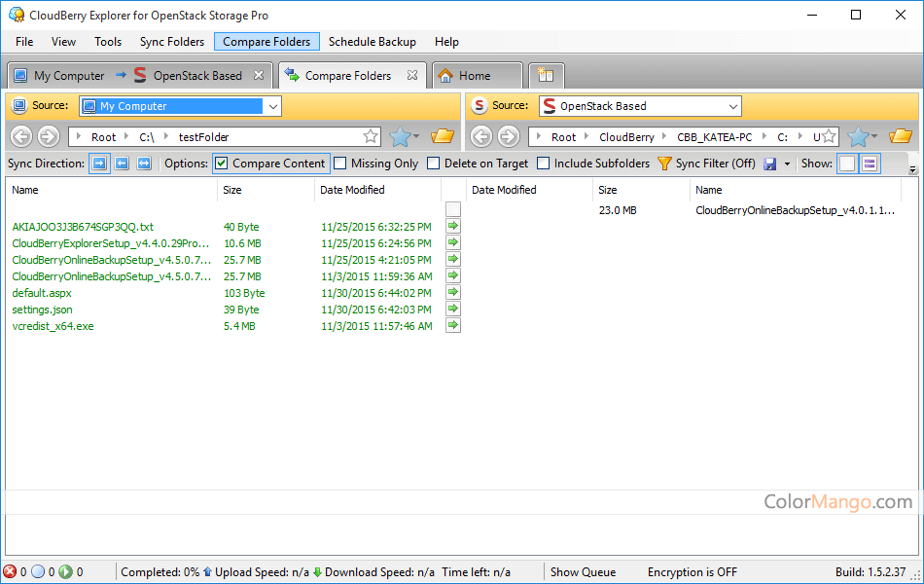Enable the Missing Only checkbox
The image size is (924, 584).
click(x=340, y=164)
